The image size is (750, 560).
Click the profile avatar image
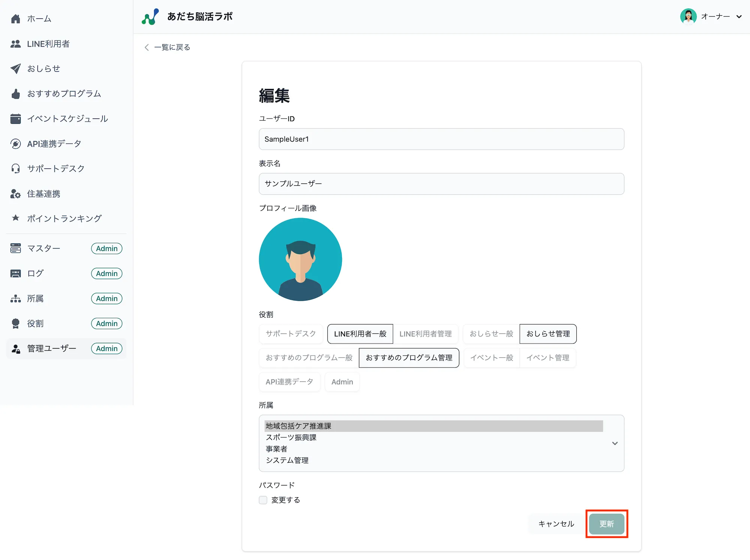[x=300, y=259]
